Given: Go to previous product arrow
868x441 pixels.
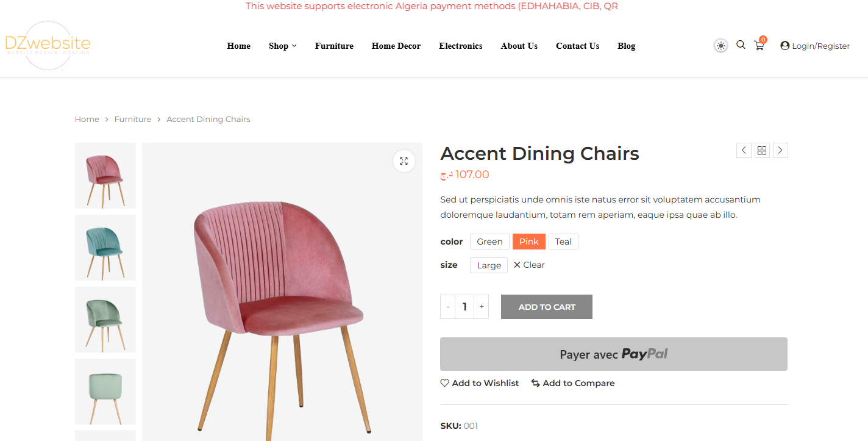Looking at the screenshot, I should pyautogui.click(x=744, y=150).
